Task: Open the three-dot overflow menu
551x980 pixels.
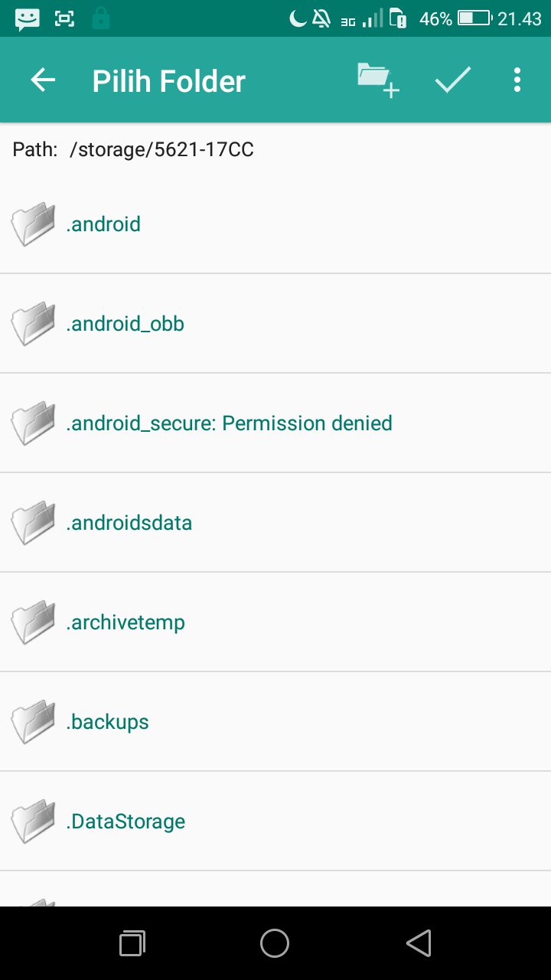Action: [517, 80]
